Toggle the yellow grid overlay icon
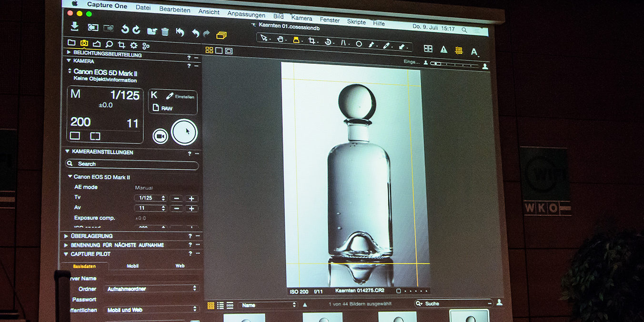 click(x=459, y=50)
